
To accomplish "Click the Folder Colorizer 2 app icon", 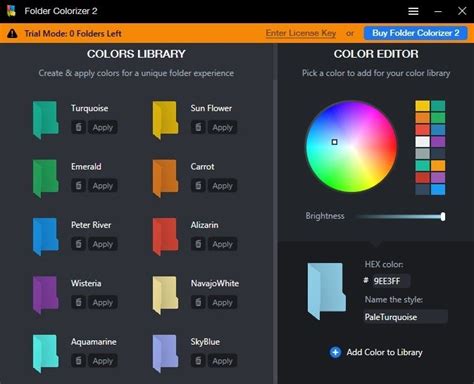I will (x=11, y=11).
